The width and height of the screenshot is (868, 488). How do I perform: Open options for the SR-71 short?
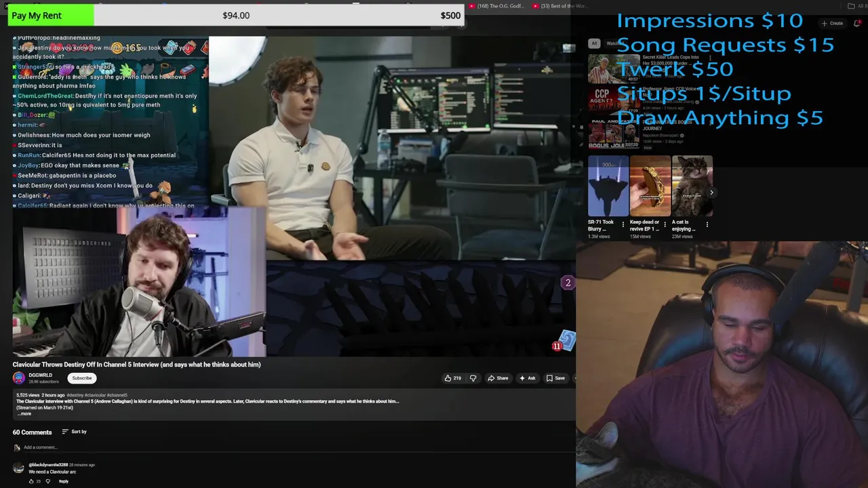point(623,224)
